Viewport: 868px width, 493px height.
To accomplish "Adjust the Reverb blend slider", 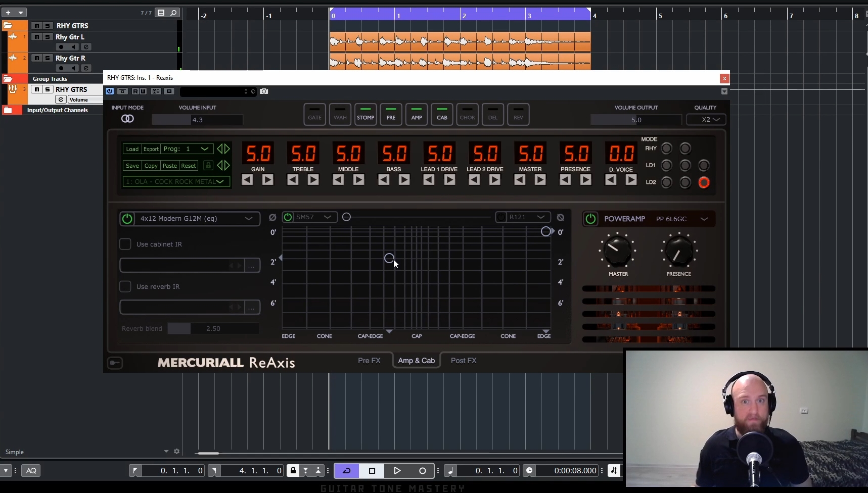I will [x=213, y=328].
